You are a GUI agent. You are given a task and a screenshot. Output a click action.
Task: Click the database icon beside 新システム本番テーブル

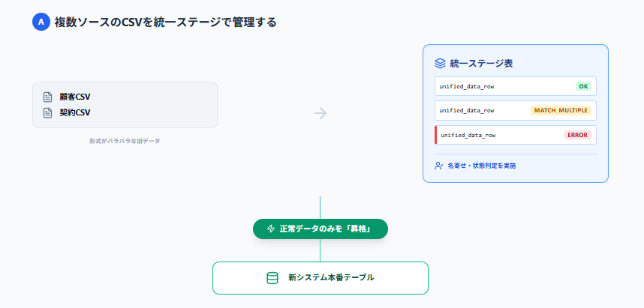coord(272,278)
